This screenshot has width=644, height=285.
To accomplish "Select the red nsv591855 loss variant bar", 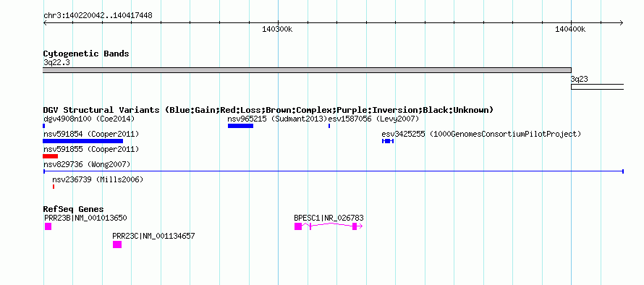I will [x=51, y=156].
